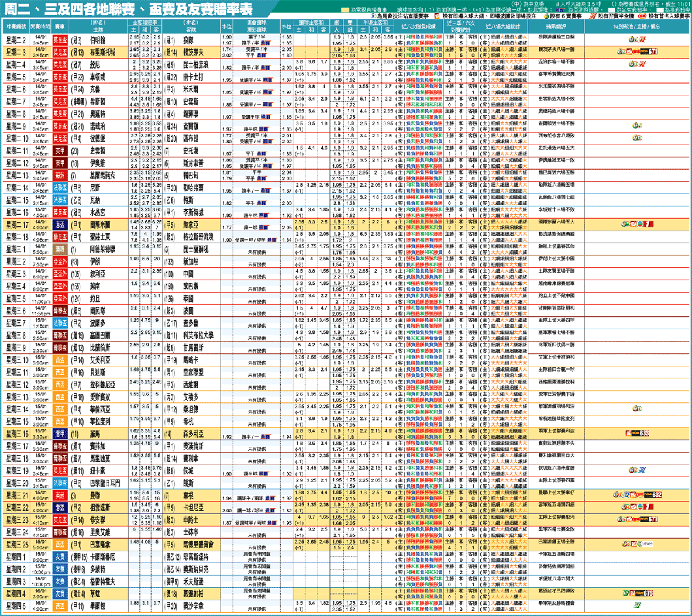Click home team 伯明翰 in row 星期二 2

point(97,40)
